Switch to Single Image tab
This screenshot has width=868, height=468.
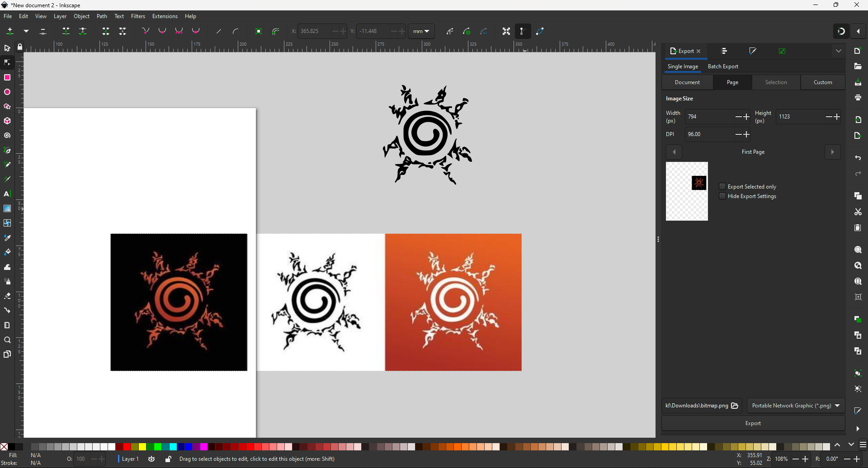coord(683,66)
